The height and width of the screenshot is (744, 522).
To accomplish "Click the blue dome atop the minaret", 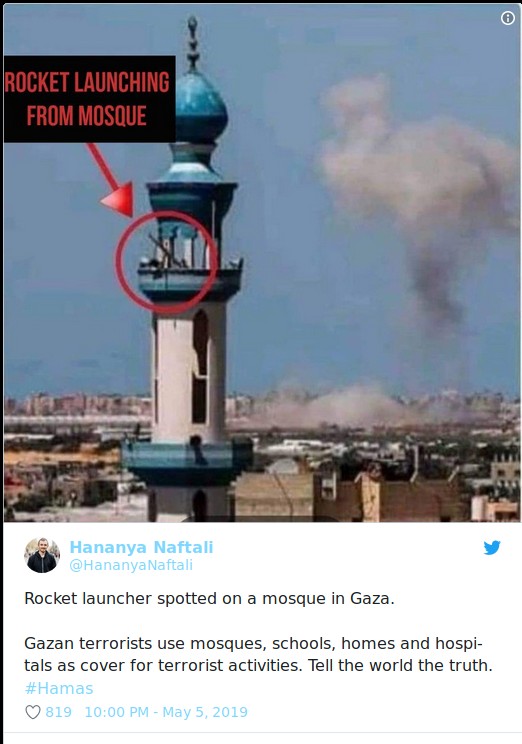I will [201, 109].
